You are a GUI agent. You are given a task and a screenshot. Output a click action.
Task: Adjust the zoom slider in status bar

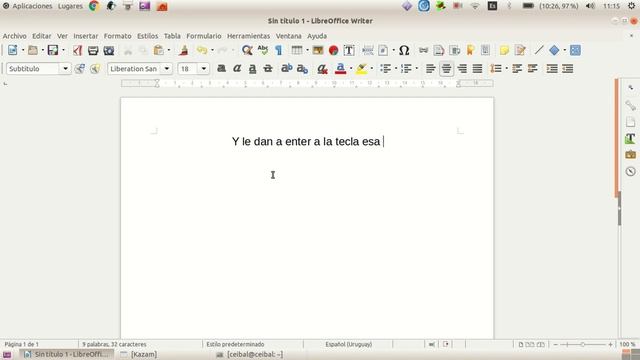583,344
